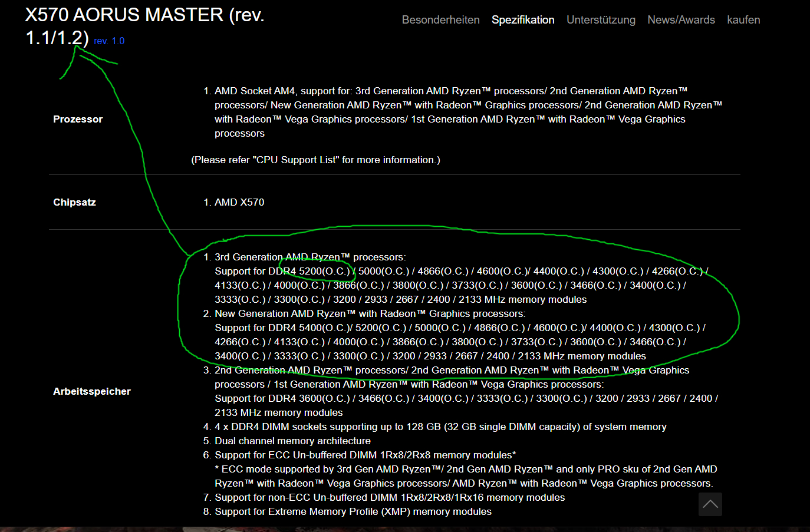This screenshot has width=810, height=532.
Task: Click '4 x DDR4 DIMM sockets' line
Action: 440,427
